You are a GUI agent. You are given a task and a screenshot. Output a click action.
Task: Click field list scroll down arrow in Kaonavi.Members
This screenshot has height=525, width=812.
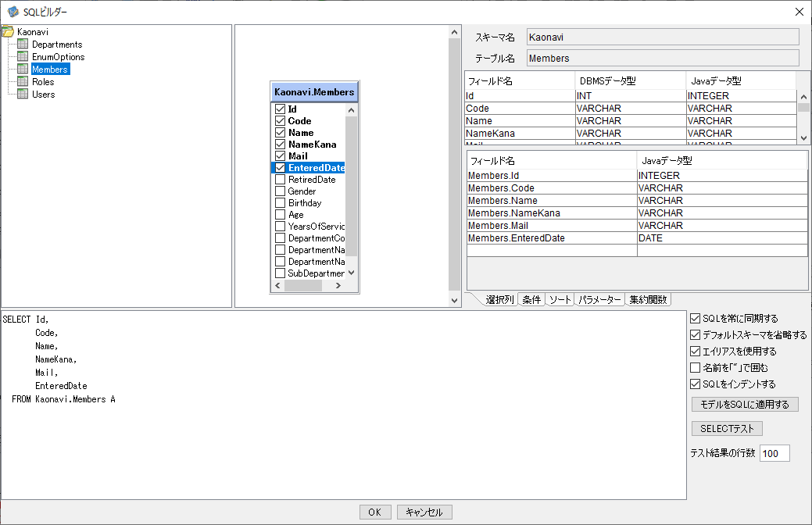(x=351, y=273)
